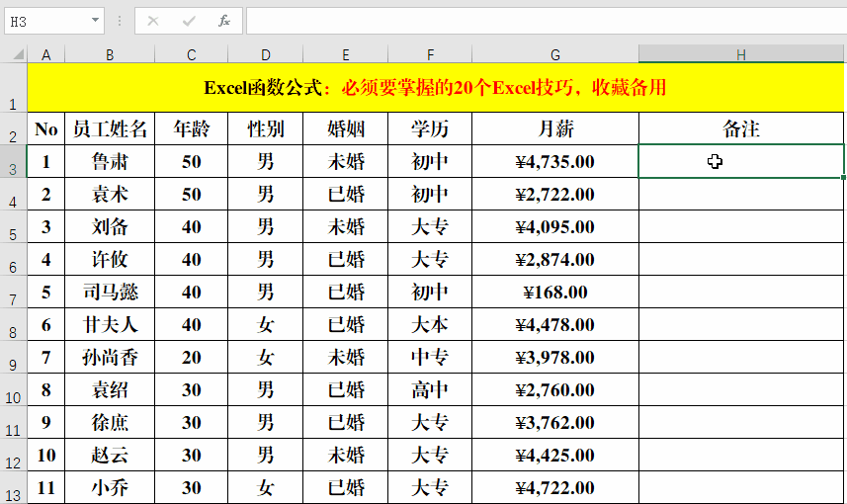Click in the formula bar input area

tap(547, 21)
